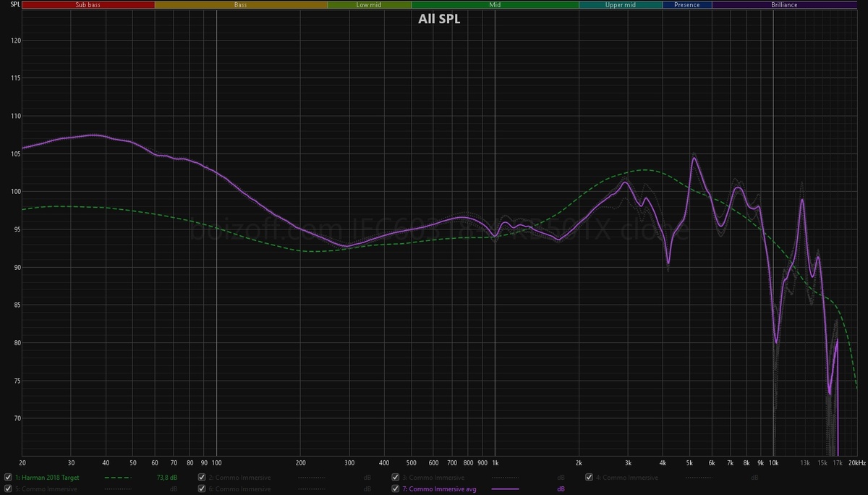The width and height of the screenshot is (868, 495).
Task: Toggle checkbox for trace 6 Commo Immersive
Action: pyautogui.click(x=202, y=489)
